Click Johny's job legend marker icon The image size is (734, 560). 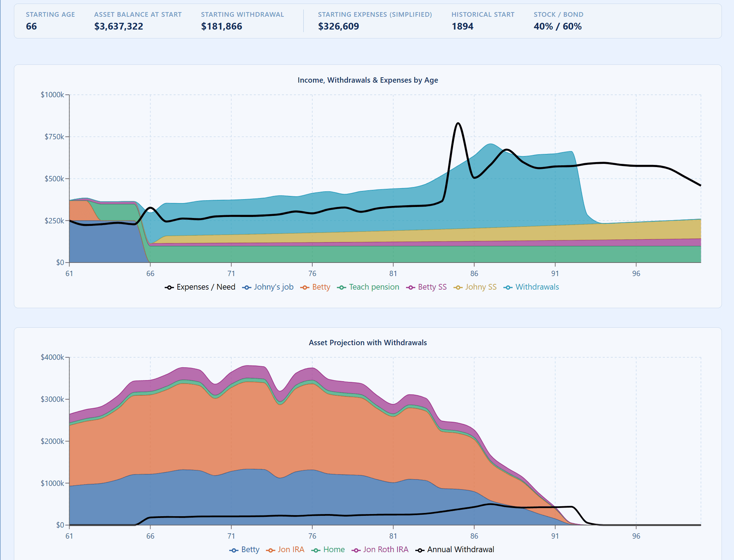(x=246, y=287)
